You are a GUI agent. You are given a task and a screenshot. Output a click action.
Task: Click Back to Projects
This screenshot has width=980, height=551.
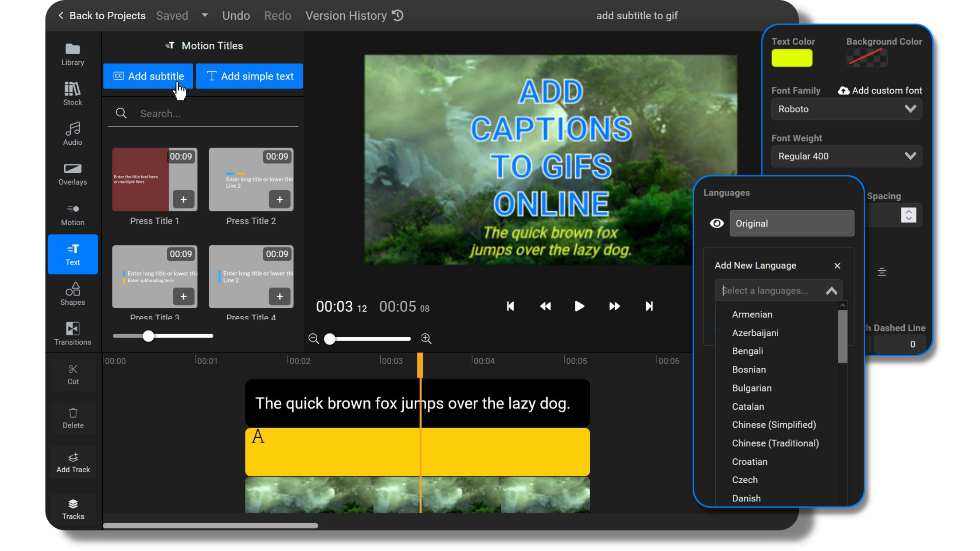[102, 16]
